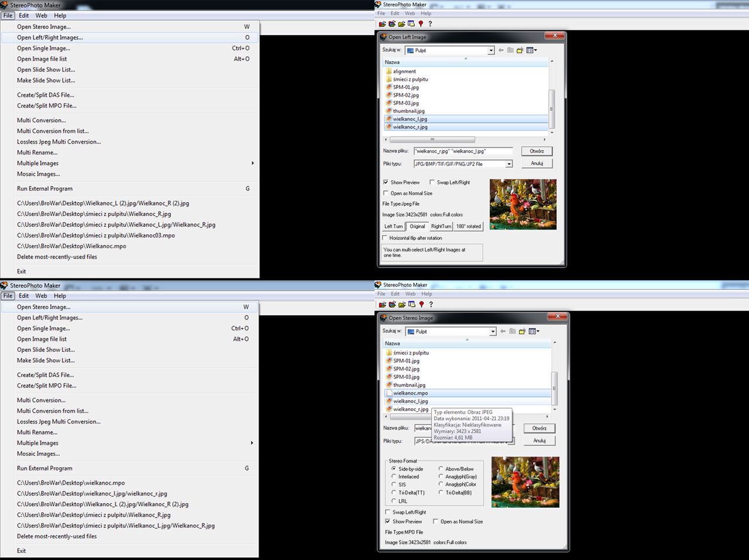The height and width of the screenshot is (560, 749).
Task: Choose the Above/Below stereo format
Action: point(441,469)
